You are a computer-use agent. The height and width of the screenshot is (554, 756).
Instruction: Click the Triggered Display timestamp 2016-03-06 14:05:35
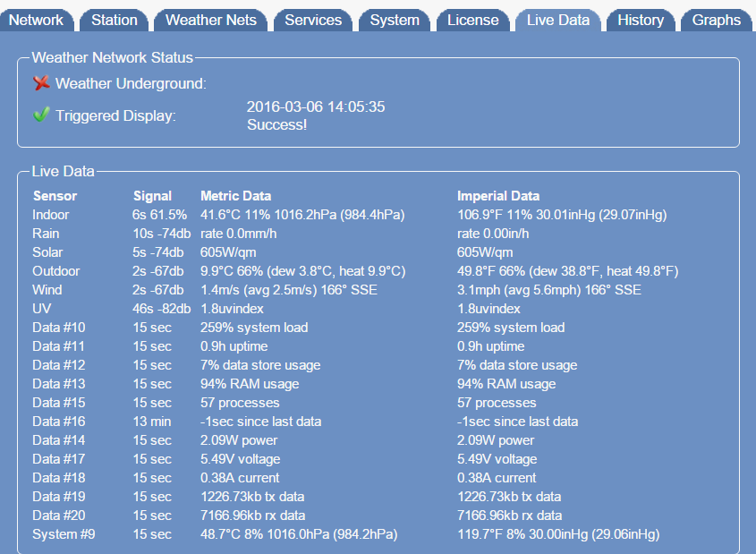click(x=316, y=107)
